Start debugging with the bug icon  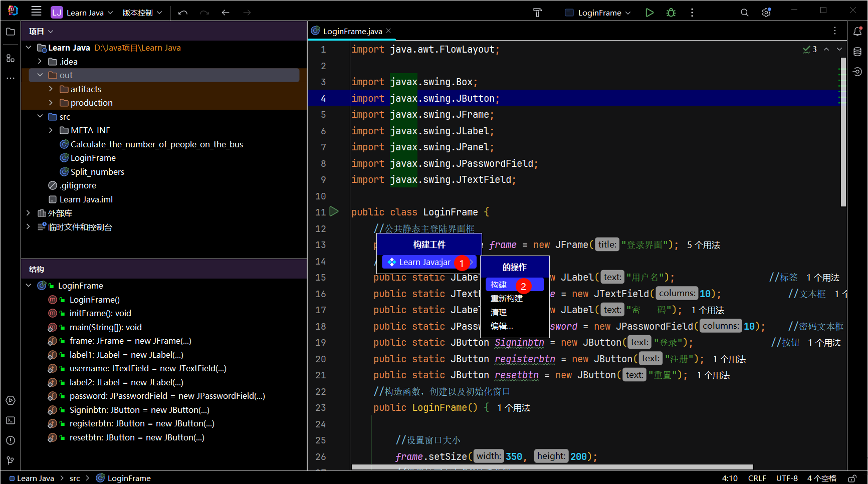click(671, 13)
